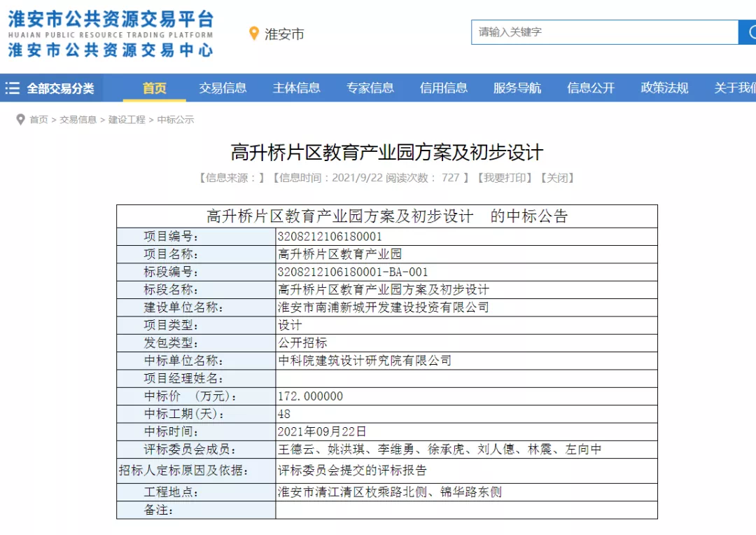This screenshot has height=535, width=756.
Task: Open the 全部交易分类 category menu
Action: [51, 88]
